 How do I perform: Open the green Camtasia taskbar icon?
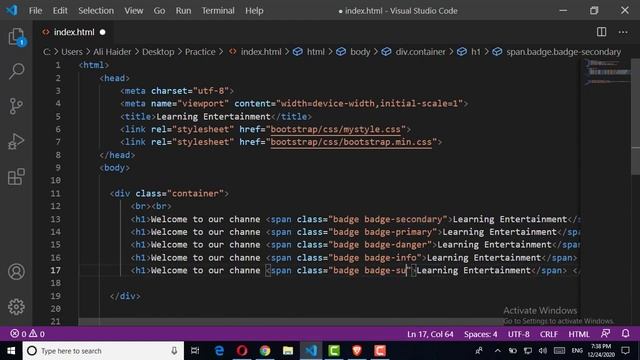tap(334, 351)
